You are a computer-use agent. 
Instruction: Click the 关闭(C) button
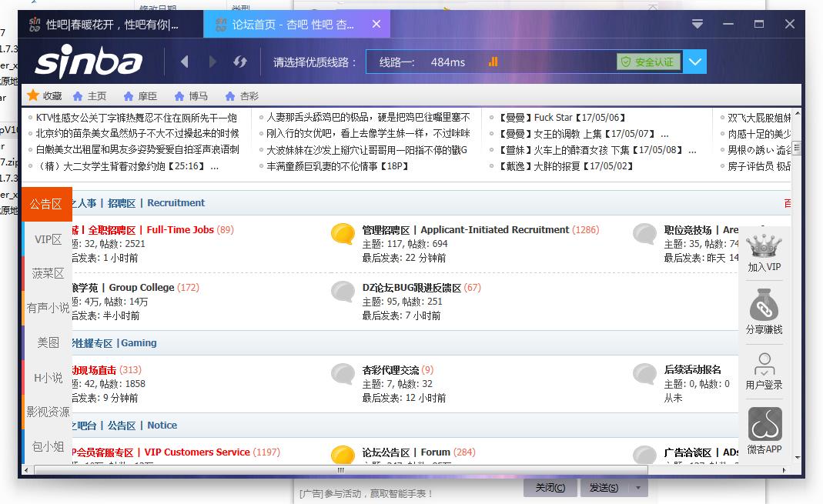(550, 487)
